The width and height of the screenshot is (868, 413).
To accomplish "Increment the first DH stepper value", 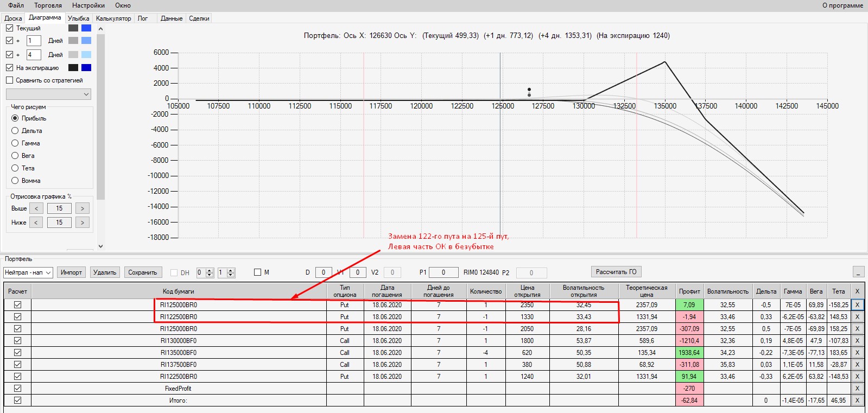I will (210, 270).
